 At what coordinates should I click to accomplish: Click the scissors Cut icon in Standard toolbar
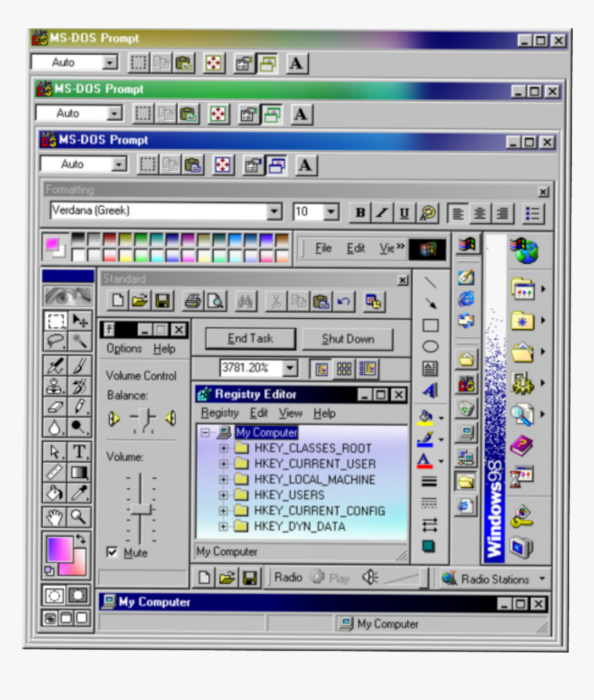(x=276, y=302)
